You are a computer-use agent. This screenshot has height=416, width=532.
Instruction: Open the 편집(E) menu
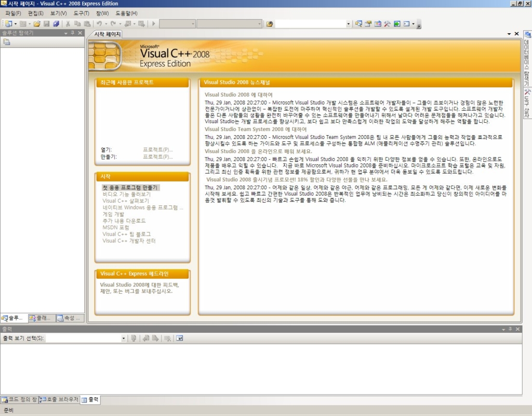click(x=36, y=13)
